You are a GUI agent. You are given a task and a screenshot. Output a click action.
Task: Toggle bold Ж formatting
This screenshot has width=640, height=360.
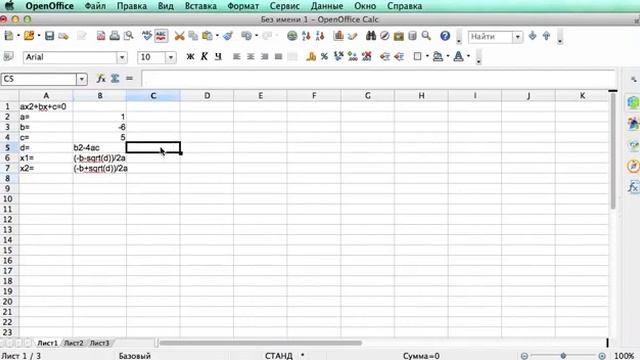tap(190, 56)
